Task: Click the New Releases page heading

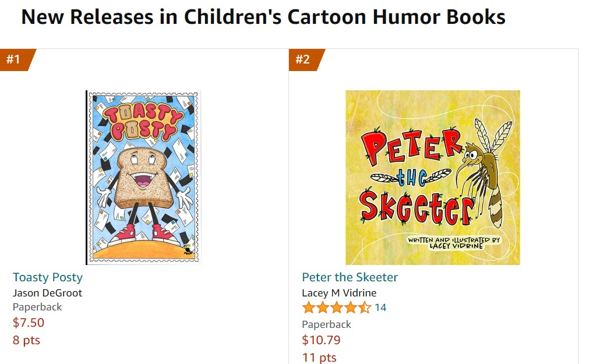Action: (263, 17)
